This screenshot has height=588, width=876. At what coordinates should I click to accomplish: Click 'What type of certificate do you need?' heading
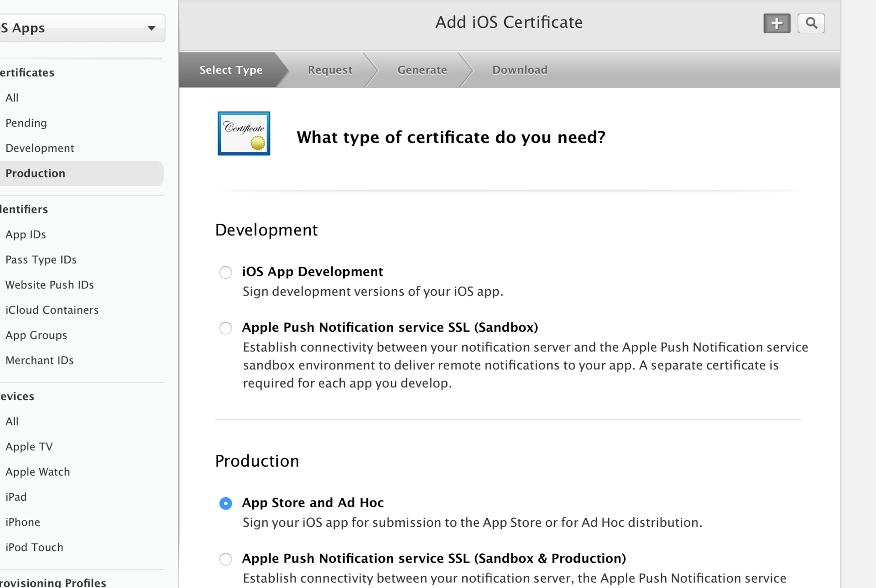451,137
